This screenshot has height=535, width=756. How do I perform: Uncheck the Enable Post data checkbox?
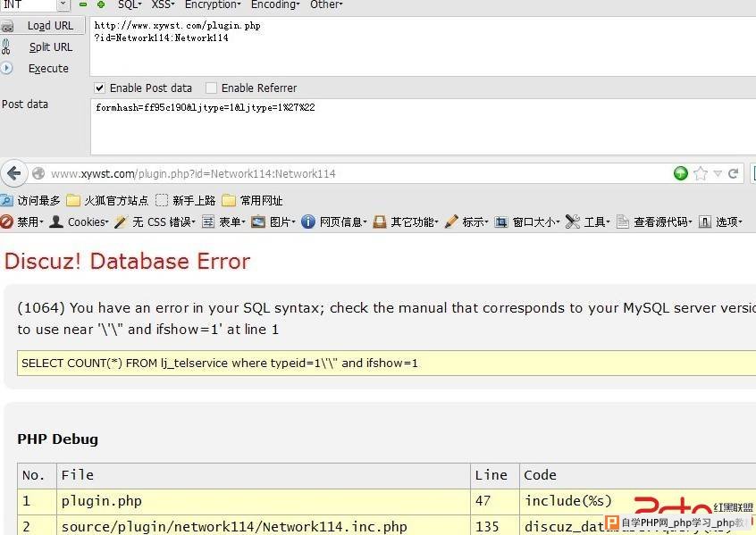click(99, 88)
